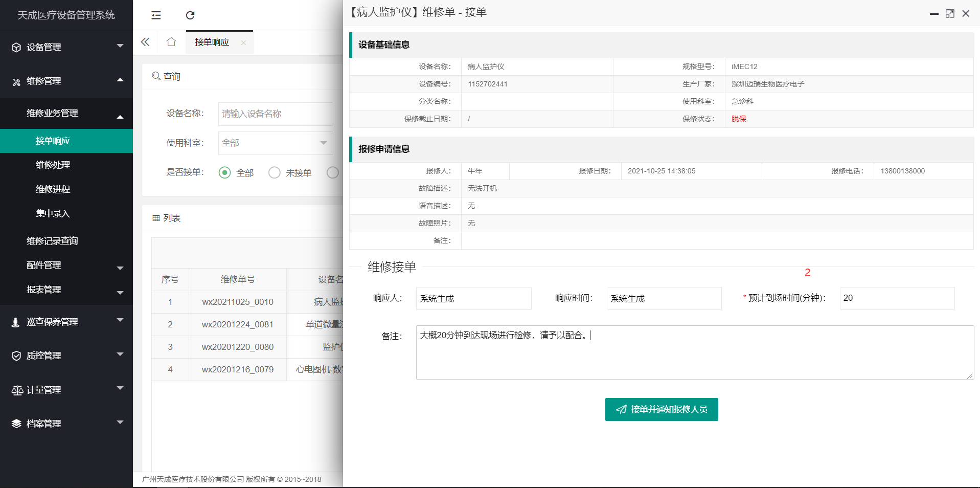The height and width of the screenshot is (488, 980).
Task: Maximize the 维修单 dialog
Action: 950,14
